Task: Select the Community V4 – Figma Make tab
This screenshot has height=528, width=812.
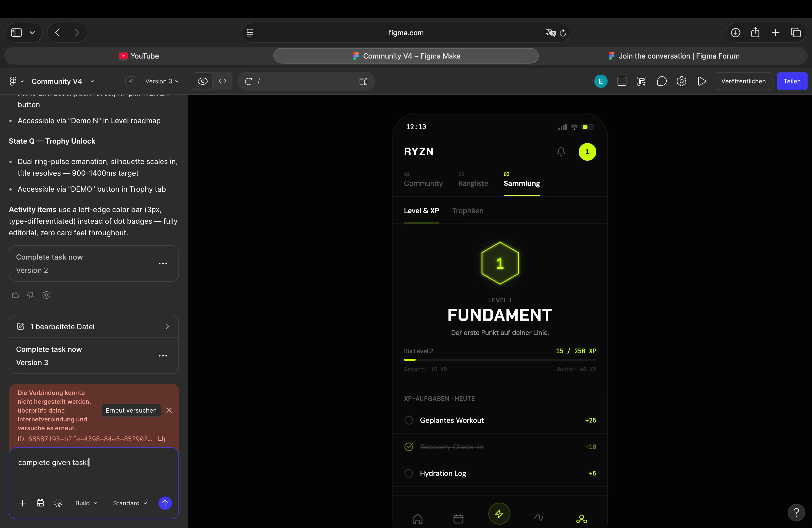Action: 406,56
